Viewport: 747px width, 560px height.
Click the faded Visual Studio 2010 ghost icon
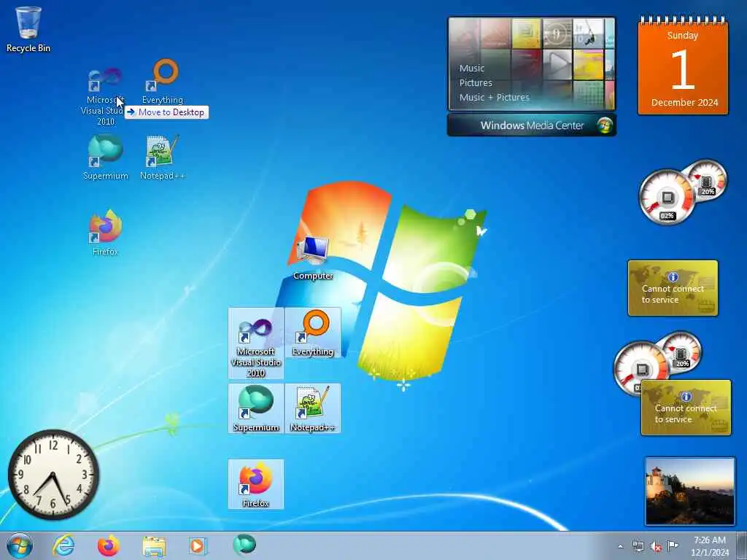(x=105, y=96)
